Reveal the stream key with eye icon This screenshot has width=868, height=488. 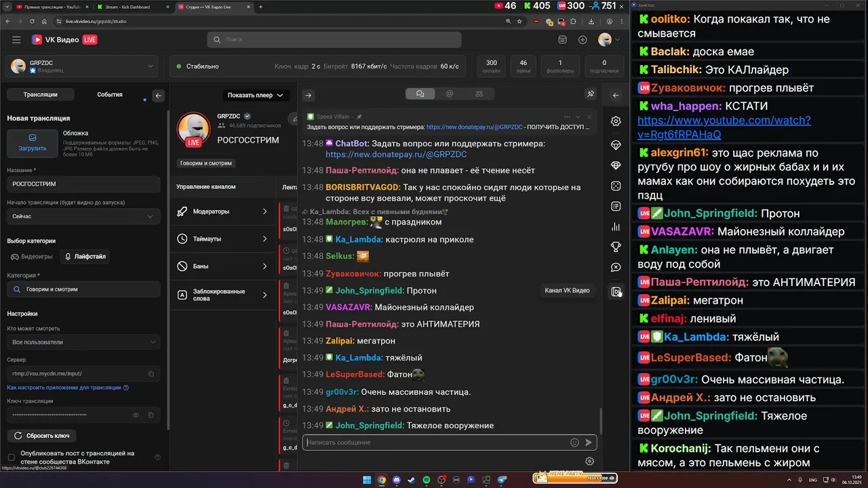[136, 415]
